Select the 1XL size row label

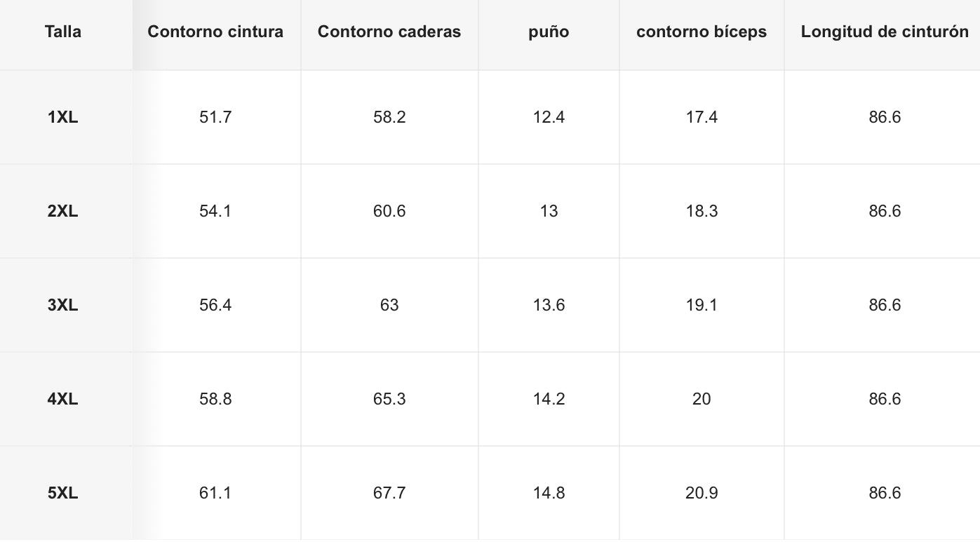click(x=63, y=117)
